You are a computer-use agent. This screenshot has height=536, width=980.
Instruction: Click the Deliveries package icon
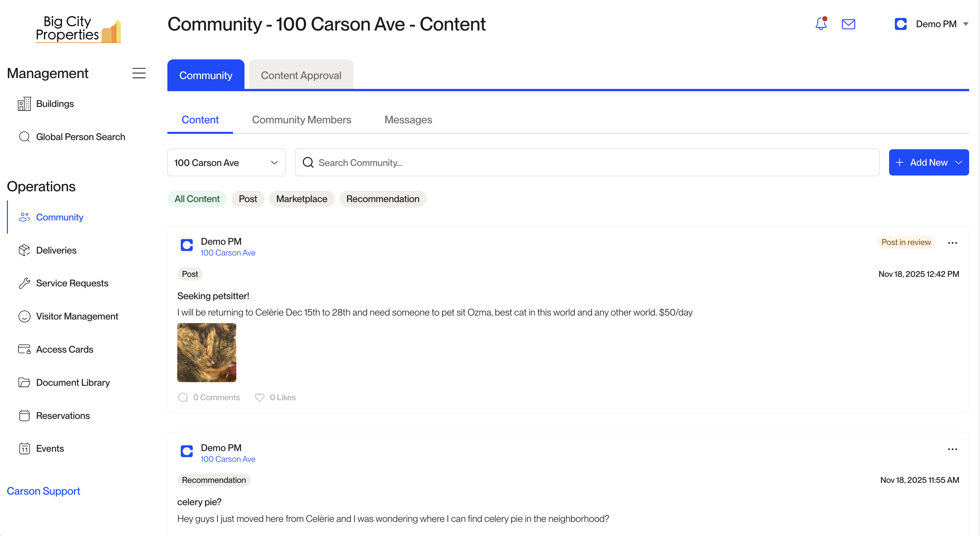click(x=24, y=250)
